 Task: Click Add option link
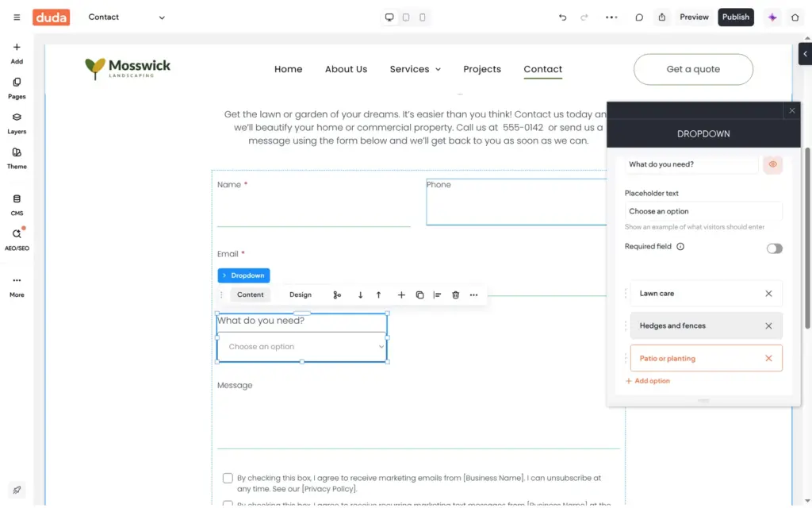[648, 381]
